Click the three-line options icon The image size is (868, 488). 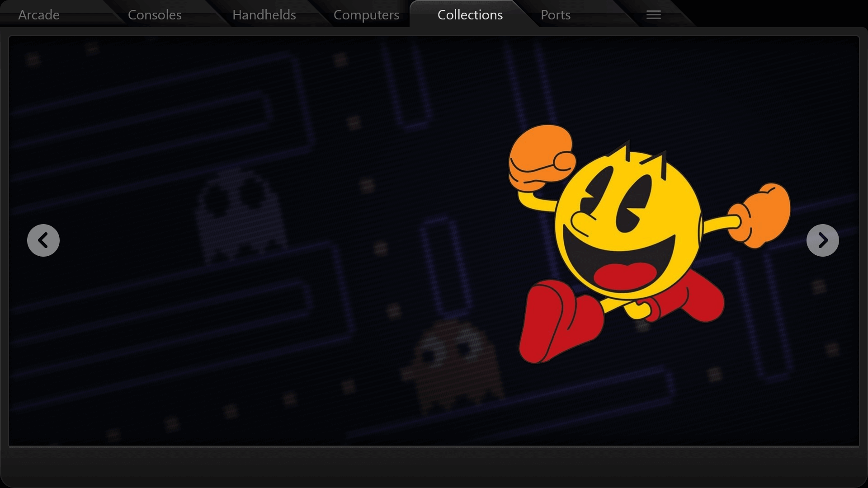[653, 14]
